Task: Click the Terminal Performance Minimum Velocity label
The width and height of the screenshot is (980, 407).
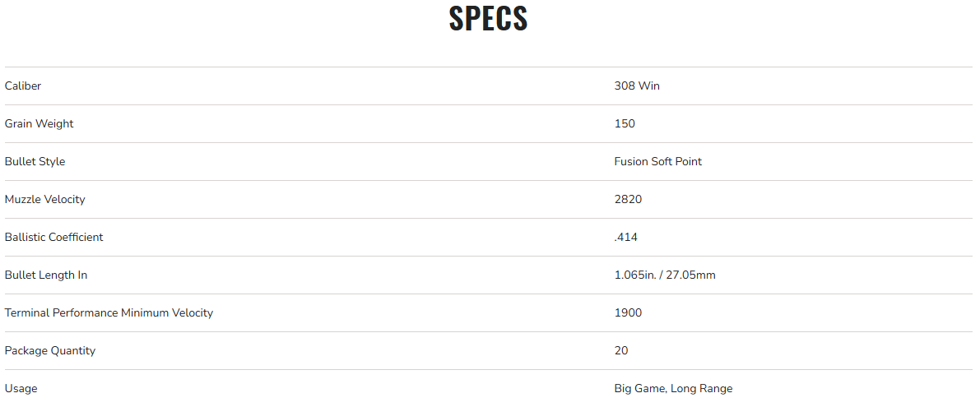Action: (x=109, y=312)
